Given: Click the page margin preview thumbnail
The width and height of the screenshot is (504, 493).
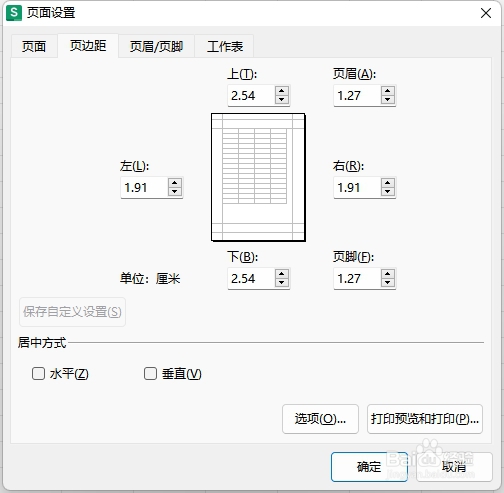Looking at the screenshot, I should point(258,177).
